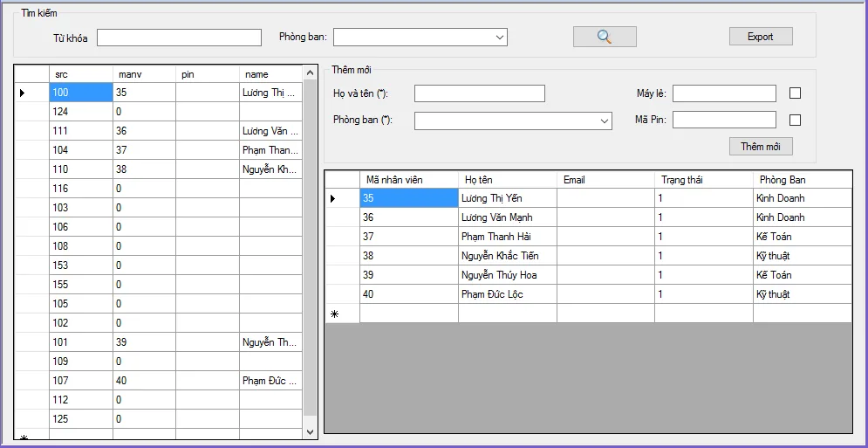Viewport: 868px width, 448px height.
Task: Click the scroll up arrow in left grid
Action: (x=310, y=73)
